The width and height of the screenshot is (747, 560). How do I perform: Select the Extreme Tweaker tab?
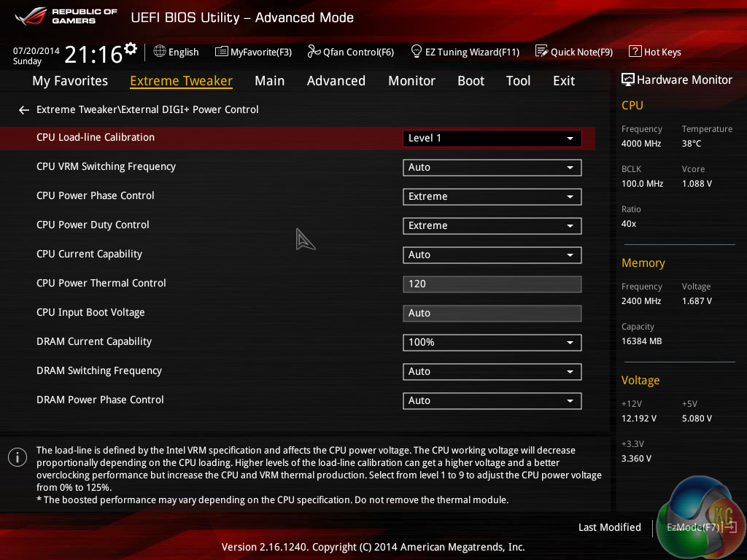[x=181, y=81]
